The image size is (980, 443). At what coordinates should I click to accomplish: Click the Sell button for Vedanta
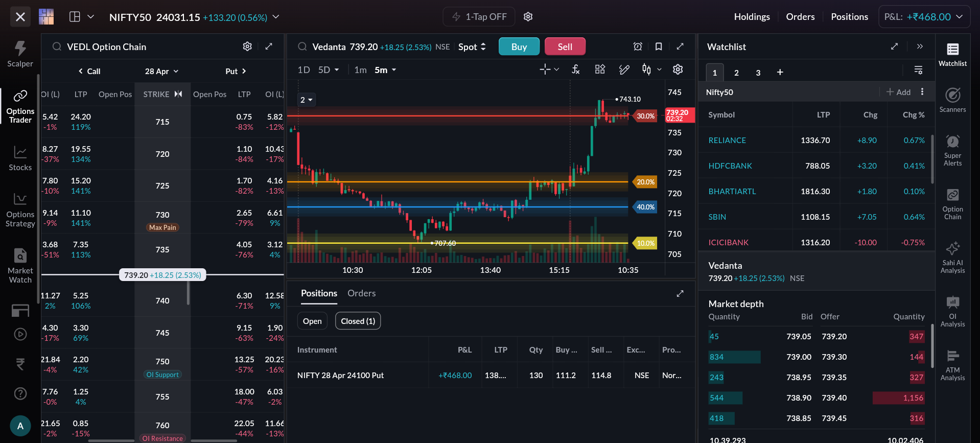[565, 46]
